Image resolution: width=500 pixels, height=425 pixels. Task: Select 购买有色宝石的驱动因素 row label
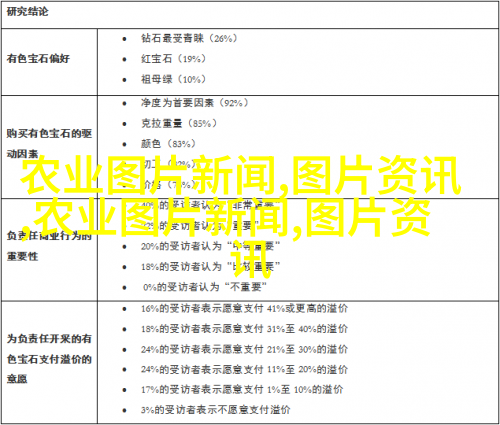pos(49,143)
